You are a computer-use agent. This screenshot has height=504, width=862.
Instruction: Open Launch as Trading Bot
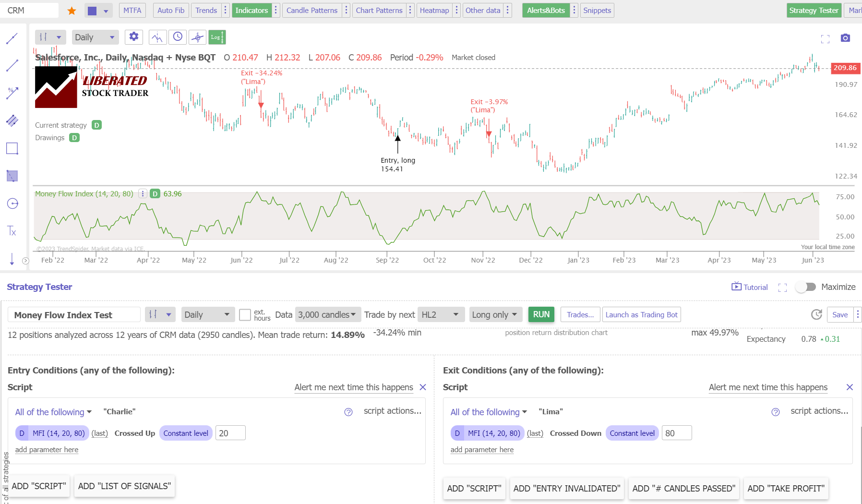pos(641,314)
